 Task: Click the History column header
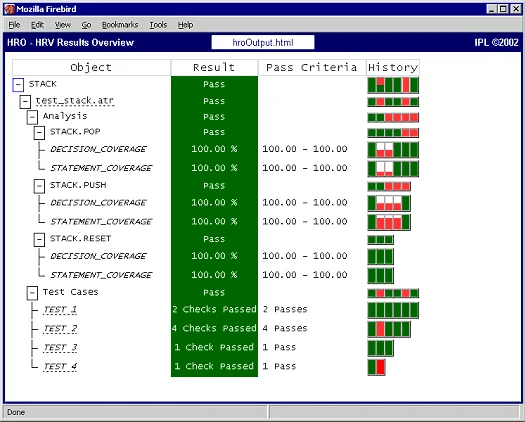393,68
